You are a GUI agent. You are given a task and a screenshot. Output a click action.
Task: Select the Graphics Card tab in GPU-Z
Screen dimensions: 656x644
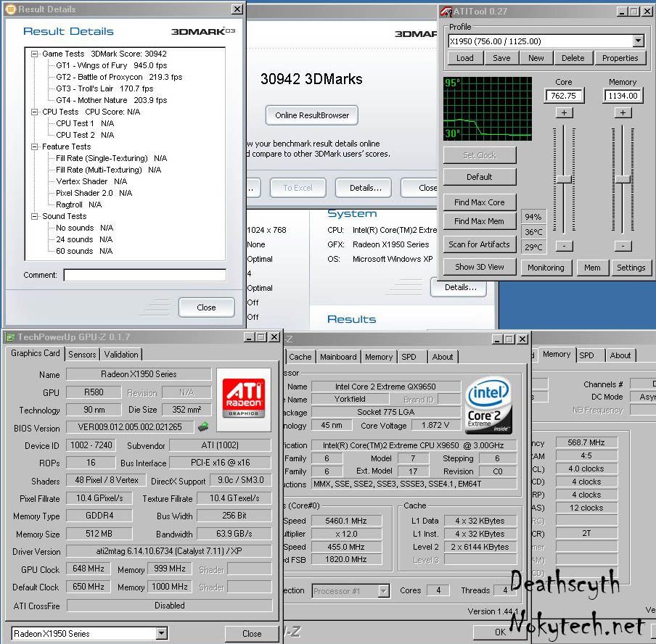tap(35, 353)
